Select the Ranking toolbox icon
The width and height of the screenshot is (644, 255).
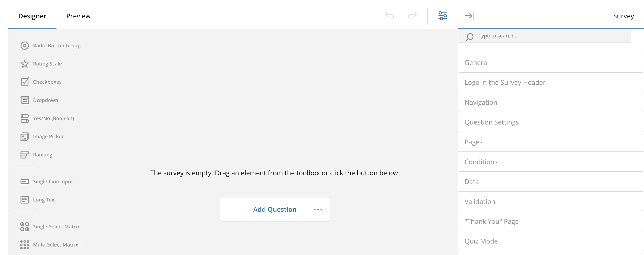point(25,155)
